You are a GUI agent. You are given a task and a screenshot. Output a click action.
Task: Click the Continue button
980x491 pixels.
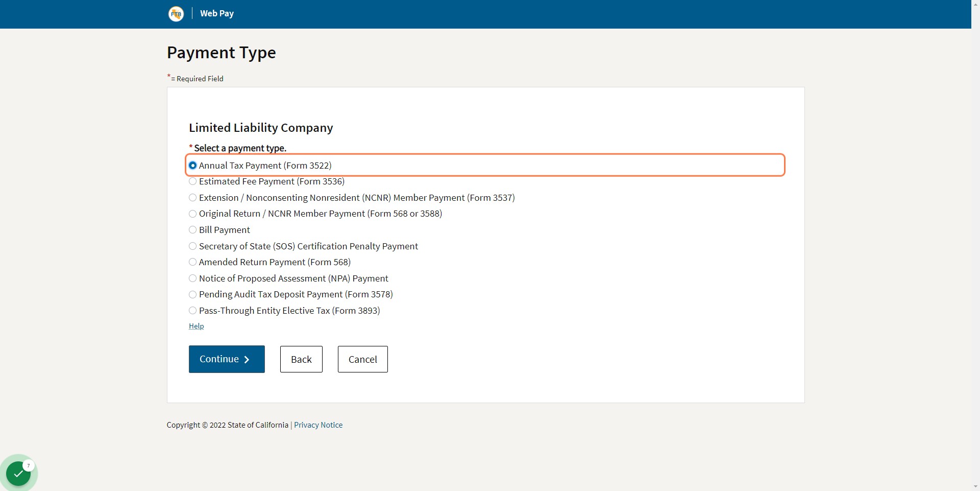click(227, 359)
